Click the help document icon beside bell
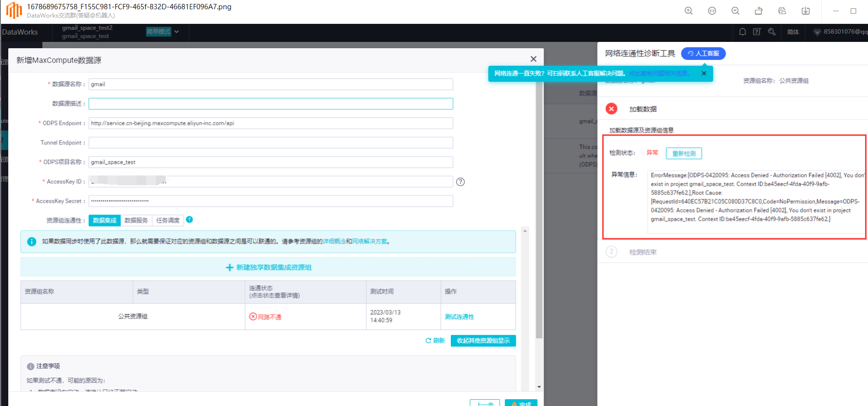Image resolution: width=868 pixels, height=406 pixels. click(x=757, y=32)
